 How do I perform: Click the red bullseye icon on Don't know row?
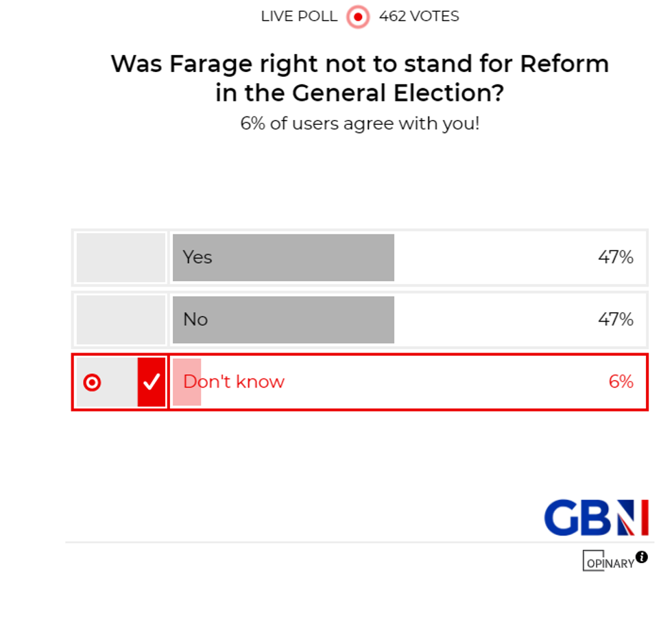point(92,381)
